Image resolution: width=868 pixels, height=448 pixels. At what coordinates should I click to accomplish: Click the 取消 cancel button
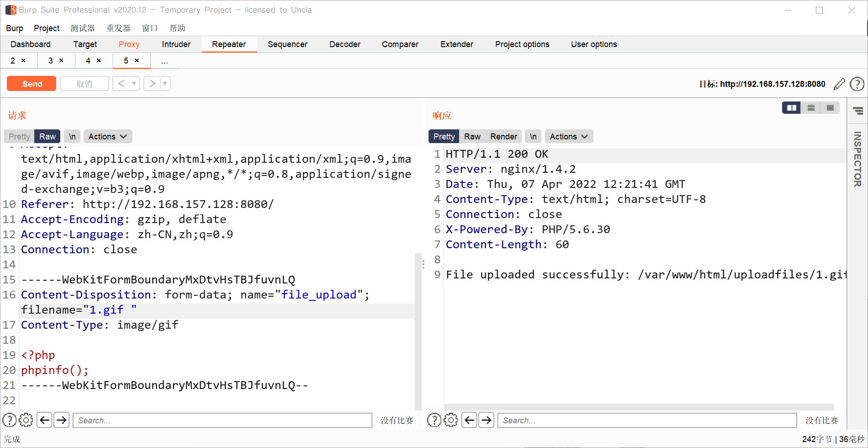pyautogui.click(x=85, y=84)
